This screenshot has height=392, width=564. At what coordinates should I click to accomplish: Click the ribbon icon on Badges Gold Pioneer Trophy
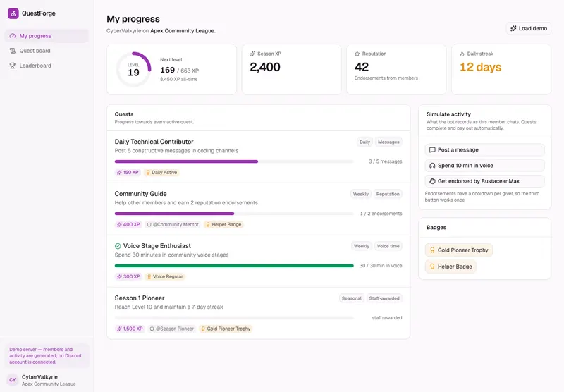click(x=432, y=250)
